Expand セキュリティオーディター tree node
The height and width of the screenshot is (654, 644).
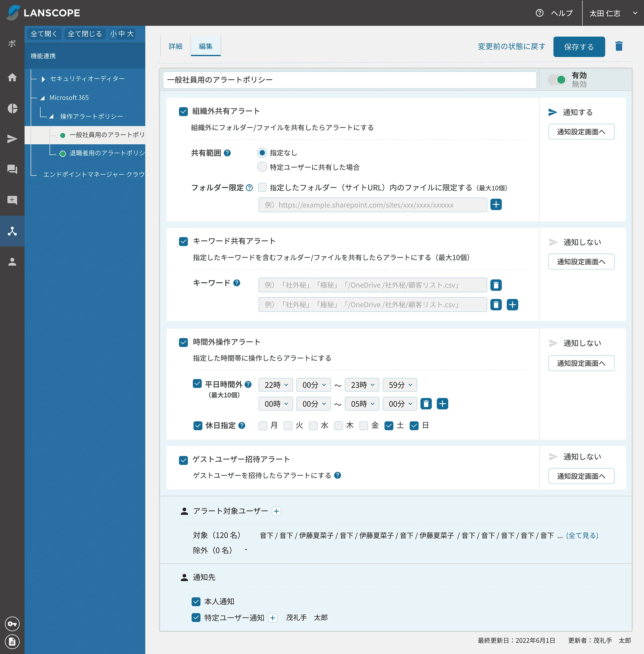pyautogui.click(x=43, y=79)
